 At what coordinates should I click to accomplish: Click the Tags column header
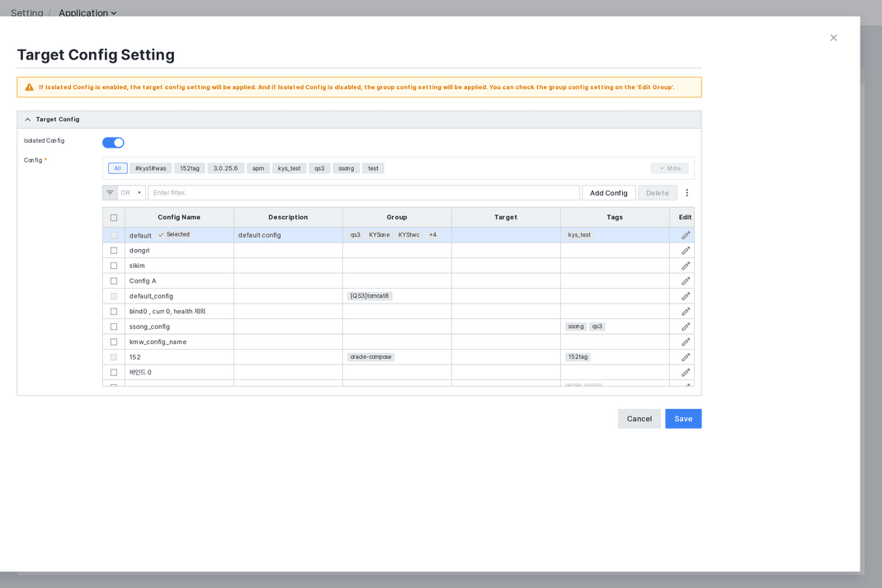tap(614, 217)
